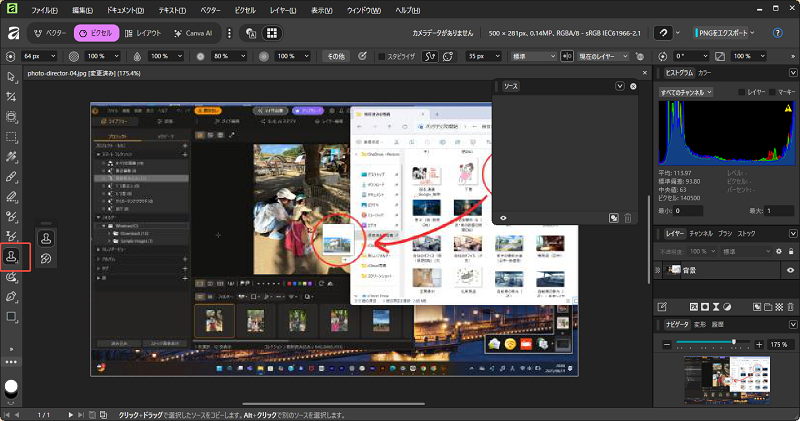
Task: Open layer settings gear icon
Action: click(779, 252)
